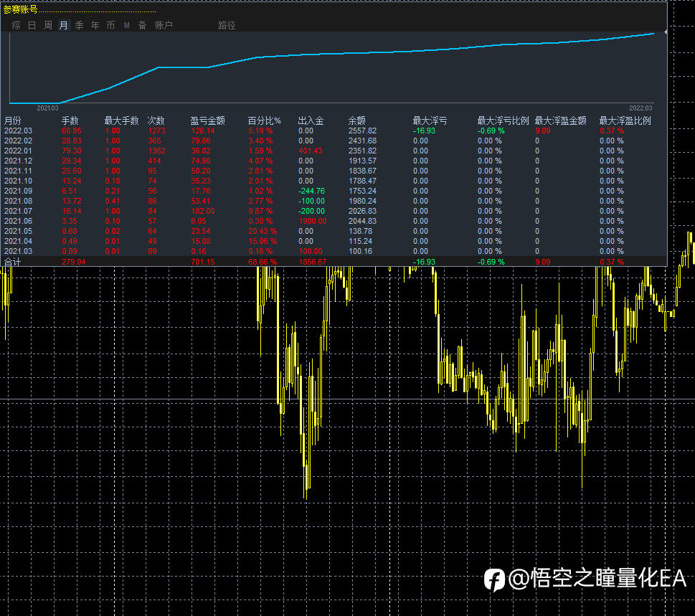Select the 年 yearly tab

click(x=95, y=26)
